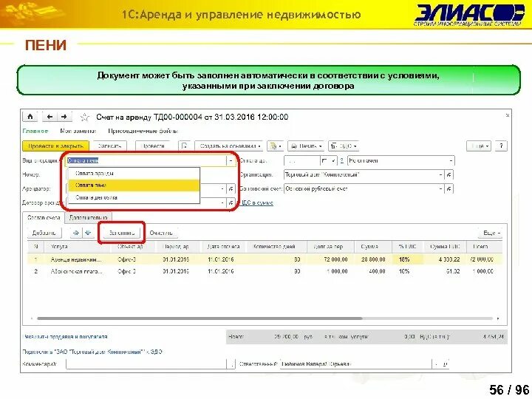Open the Присоединенные файлы section
Image resolution: width=532 pixels, height=399 pixels.
click(x=143, y=131)
